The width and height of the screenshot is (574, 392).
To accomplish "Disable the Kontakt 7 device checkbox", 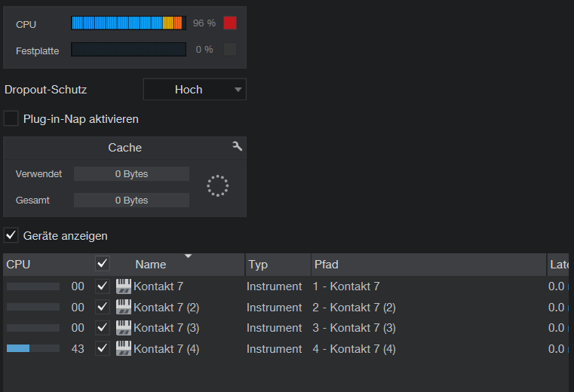I will coord(102,286).
